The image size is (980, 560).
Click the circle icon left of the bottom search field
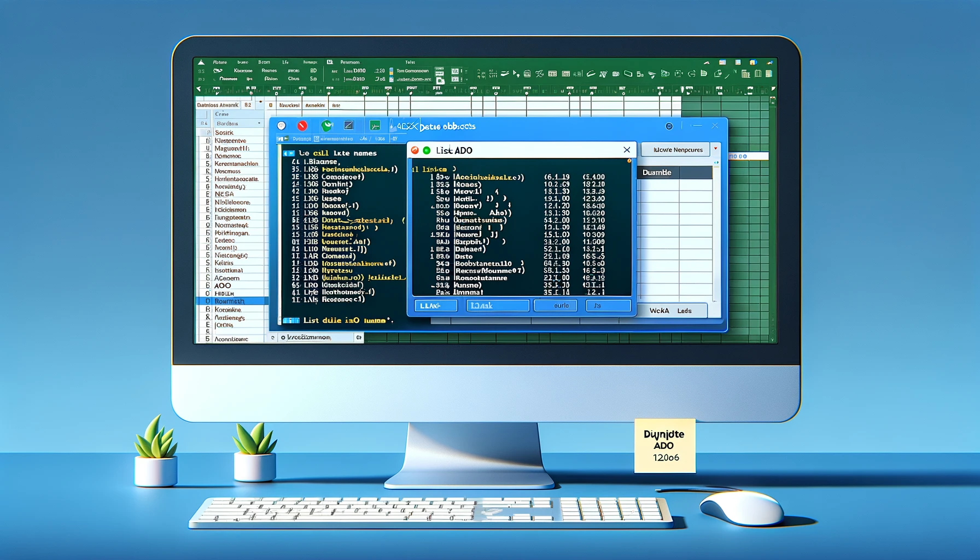tap(283, 337)
